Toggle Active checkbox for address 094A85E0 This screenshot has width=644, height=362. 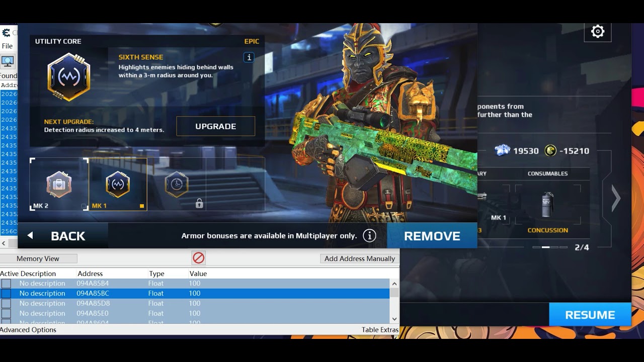click(x=6, y=314)
